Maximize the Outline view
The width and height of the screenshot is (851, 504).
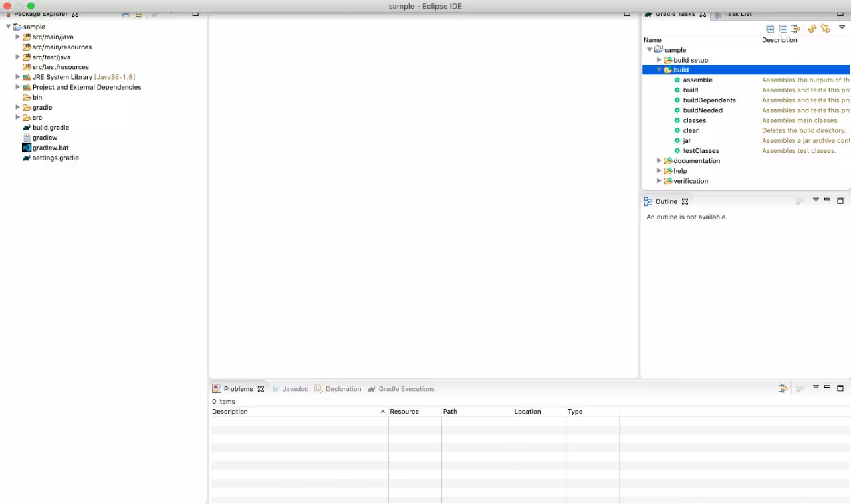pos(840,201)
